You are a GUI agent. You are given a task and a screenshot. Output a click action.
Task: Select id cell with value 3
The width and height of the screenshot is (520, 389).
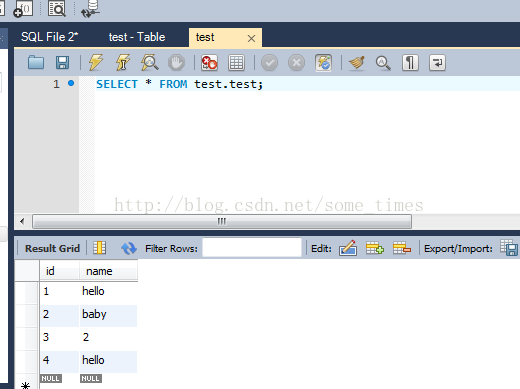60,338
